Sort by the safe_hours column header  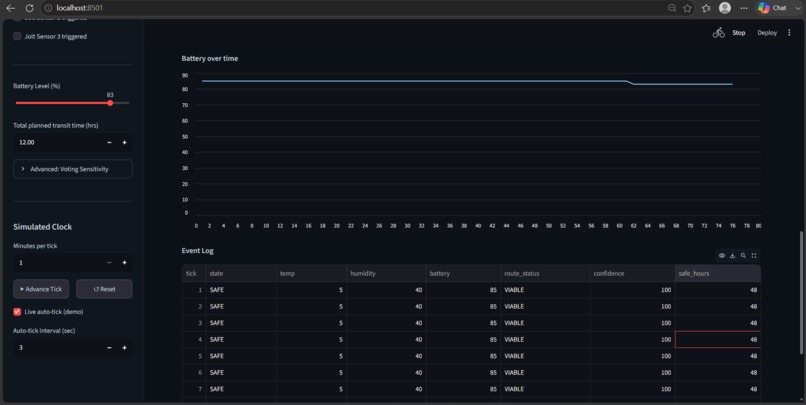[718, 273]
